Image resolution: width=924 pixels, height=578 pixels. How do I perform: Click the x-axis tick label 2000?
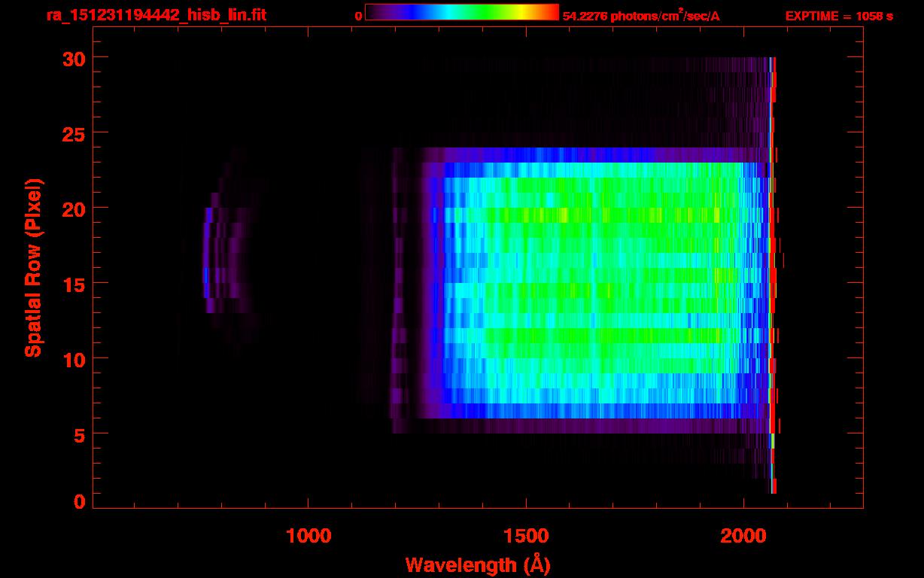tap(743, 536)
